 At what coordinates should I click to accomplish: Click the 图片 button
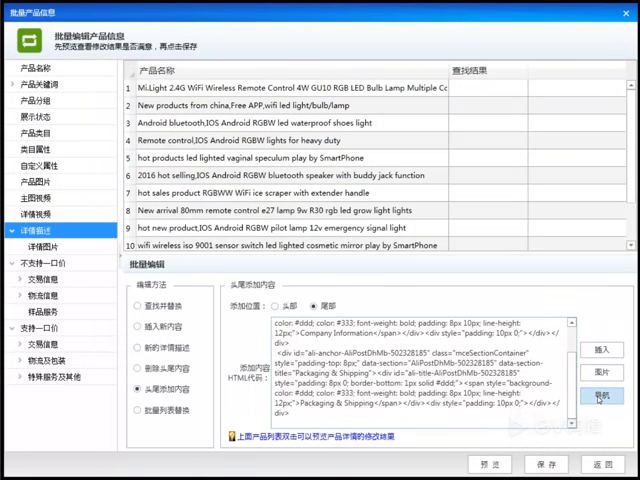pyautogui.click(x=602, y=373)
